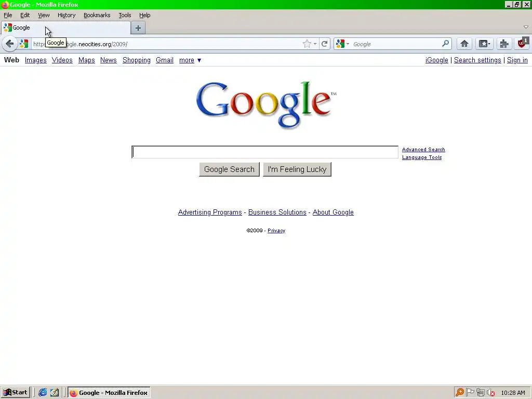Click the I'm Feeling Lucky button
The image size is (532, 399).
(297, 169)
